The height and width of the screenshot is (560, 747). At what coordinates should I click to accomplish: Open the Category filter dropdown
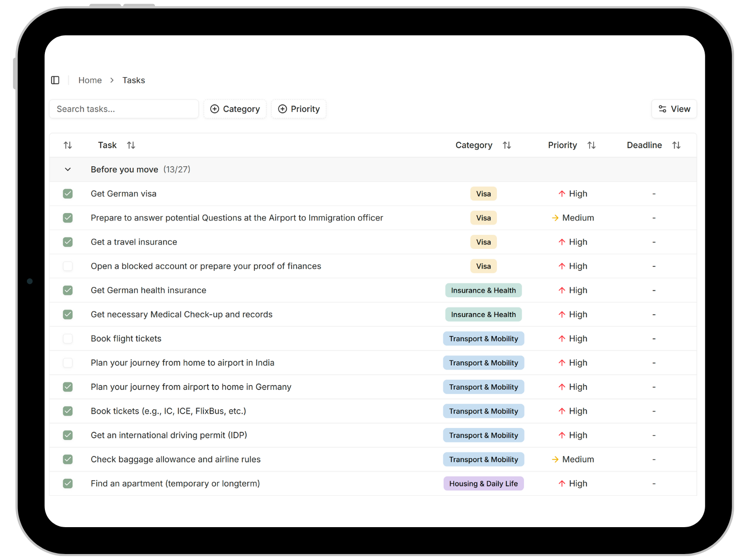[235, 109]
